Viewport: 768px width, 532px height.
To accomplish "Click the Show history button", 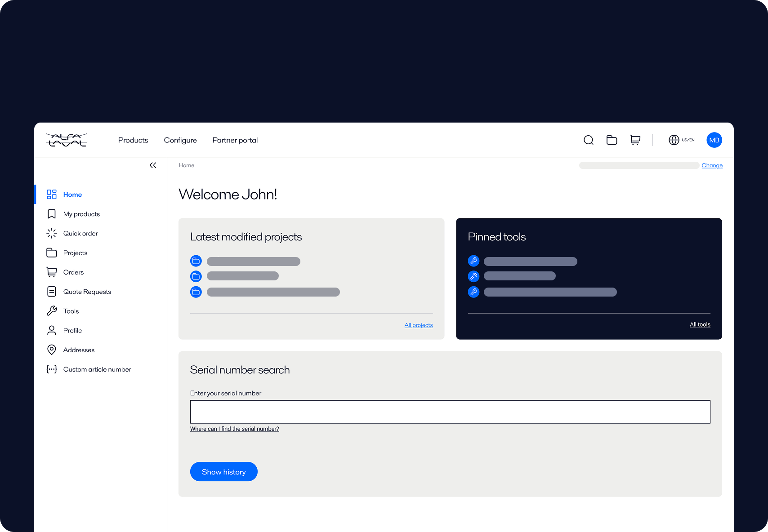I will (x=223, y=471).
